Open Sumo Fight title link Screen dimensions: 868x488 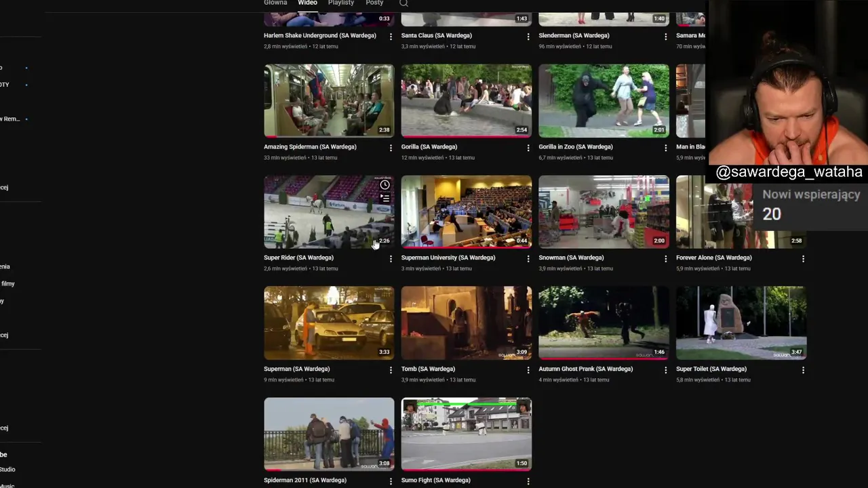[x=435, y=480]
